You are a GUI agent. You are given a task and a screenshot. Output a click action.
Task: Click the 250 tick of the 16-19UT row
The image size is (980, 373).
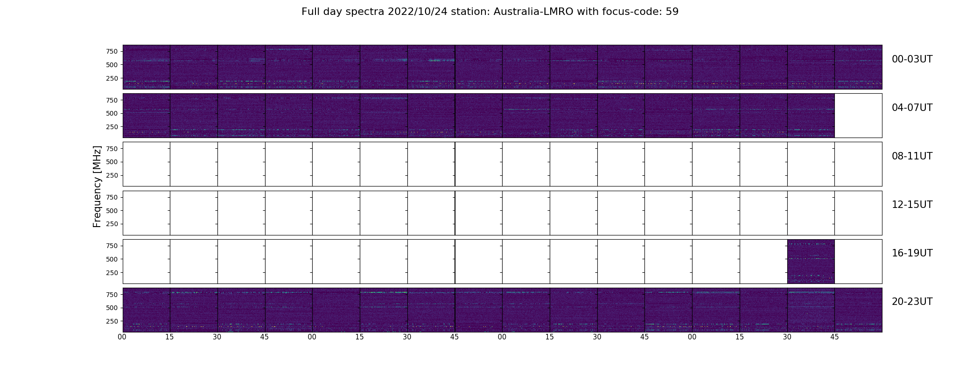point(112,273)
